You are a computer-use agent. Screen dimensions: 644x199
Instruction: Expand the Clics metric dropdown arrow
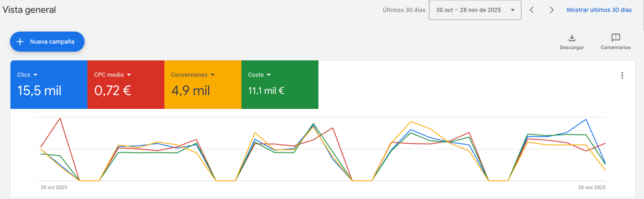tap(35, 75)
